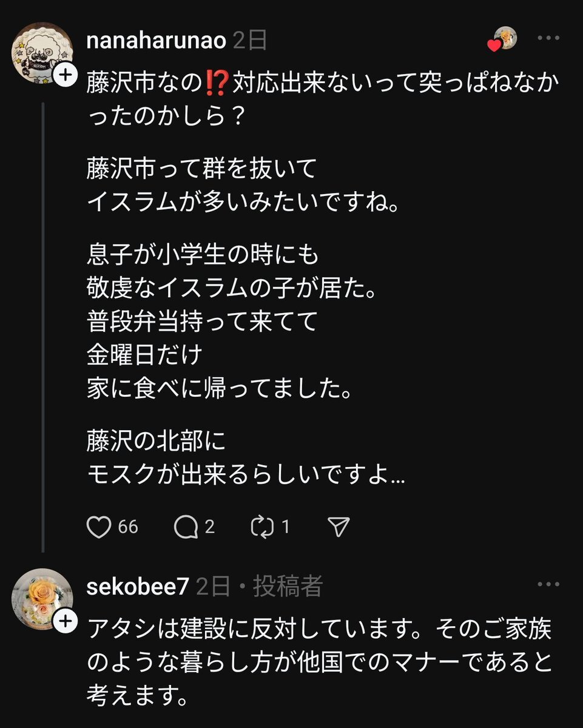This screenshot has height=728, width=583.
Task: Go to sekobee7's profile via username
Action: (x=138, y=586)
